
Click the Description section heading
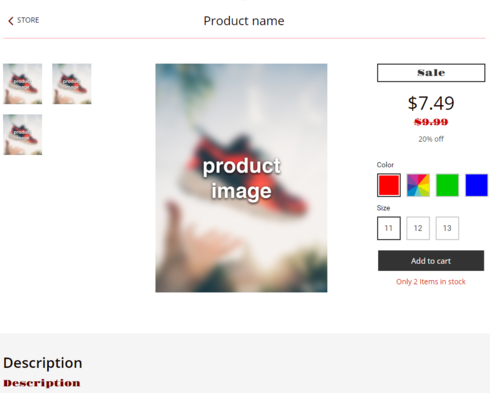[x=43, y=363]
